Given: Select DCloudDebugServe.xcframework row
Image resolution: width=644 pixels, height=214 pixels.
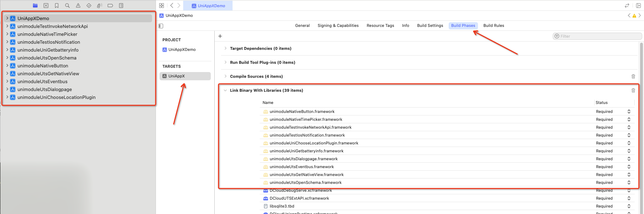Looking at the screenshot, I should pyautogui.click(x=447, y=190).
